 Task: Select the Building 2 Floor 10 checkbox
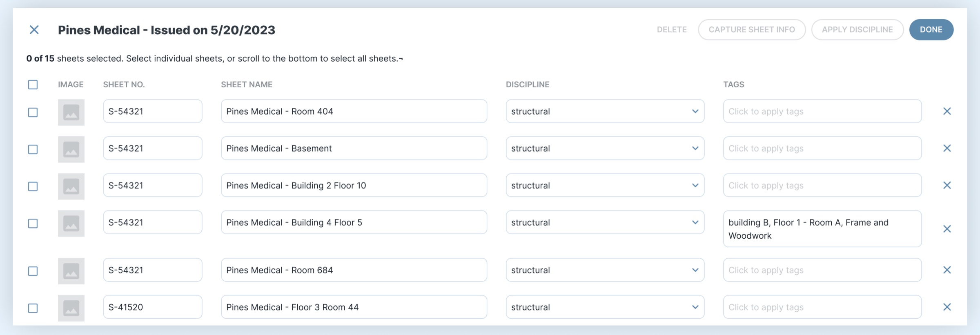[33, 186]
